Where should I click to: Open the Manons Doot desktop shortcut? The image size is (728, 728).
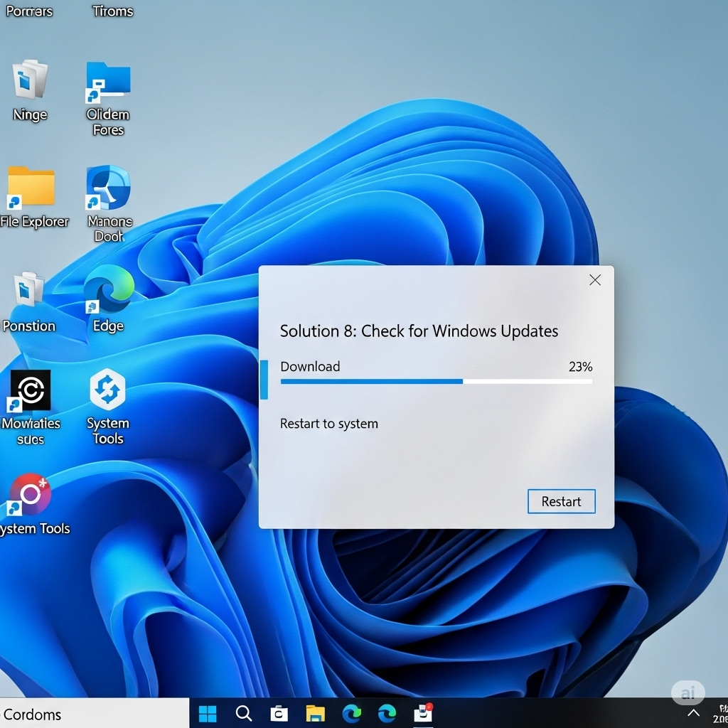[x=108, y=188]
